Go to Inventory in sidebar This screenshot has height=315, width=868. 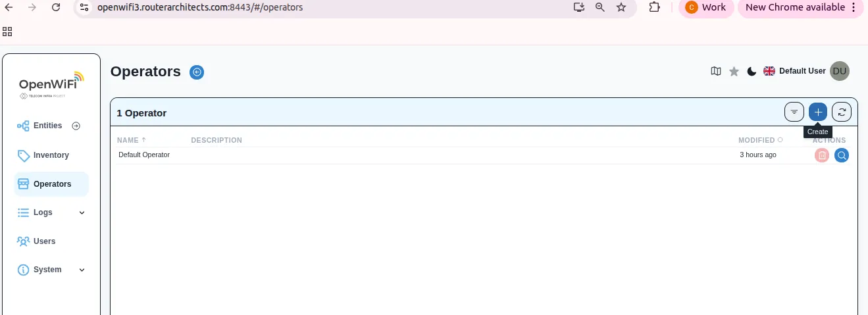(51, 155)
